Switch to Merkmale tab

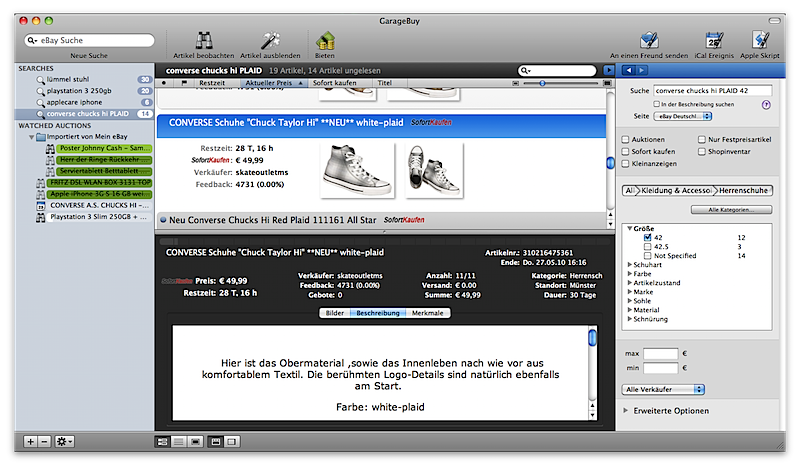coord(428,313)
